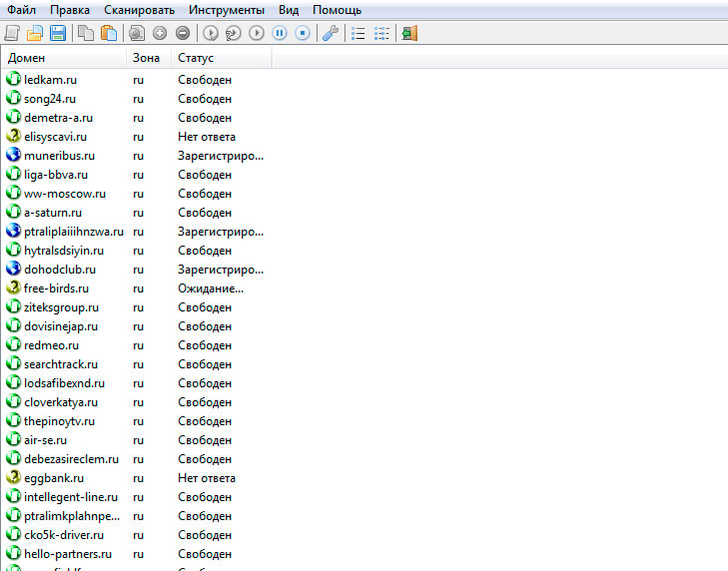Viewport: 728px width, 571px height.
Task: Click Нет ответа status of eggbank.ru
Action: [207, 478]
